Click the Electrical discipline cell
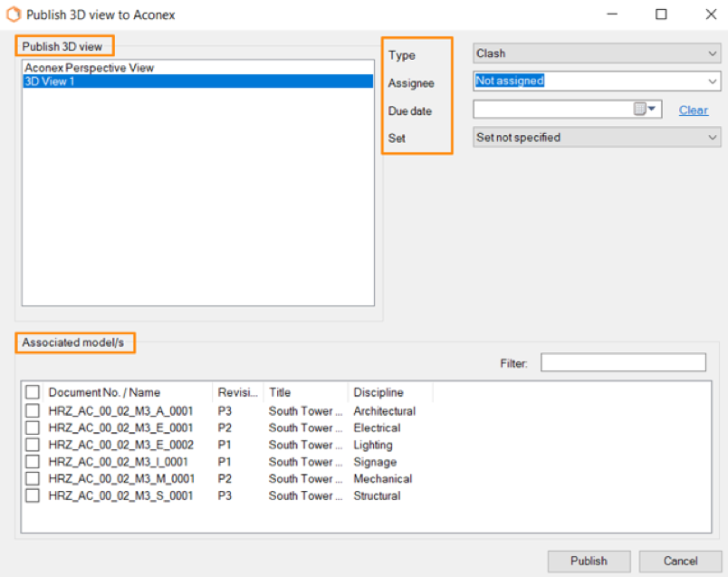 tap(377, 428)
